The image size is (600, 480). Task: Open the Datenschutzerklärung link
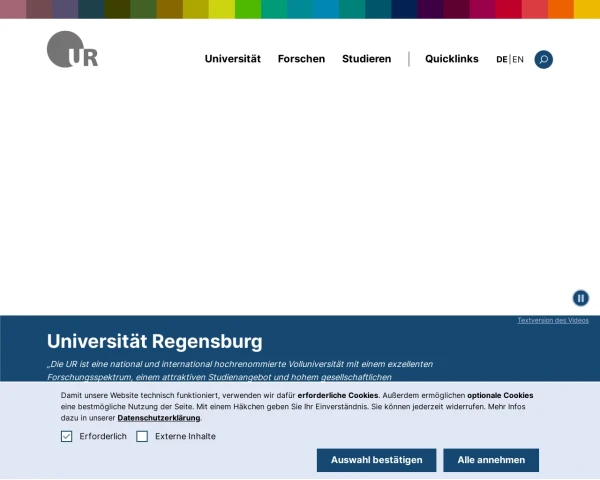click(159, 418)
